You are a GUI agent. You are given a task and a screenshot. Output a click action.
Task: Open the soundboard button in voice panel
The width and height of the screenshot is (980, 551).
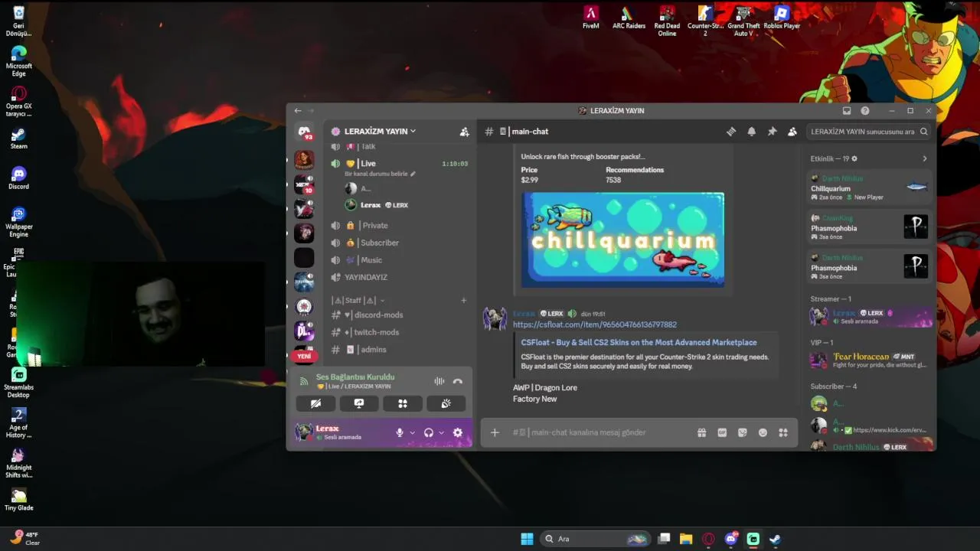(x=446, y=403)
